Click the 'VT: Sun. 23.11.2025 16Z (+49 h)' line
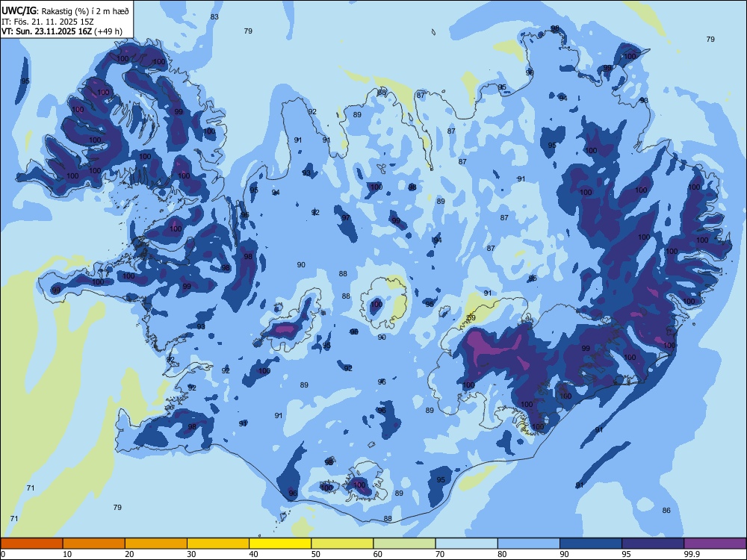The height and width of the screenshot is (560, 747). (61, 31)
